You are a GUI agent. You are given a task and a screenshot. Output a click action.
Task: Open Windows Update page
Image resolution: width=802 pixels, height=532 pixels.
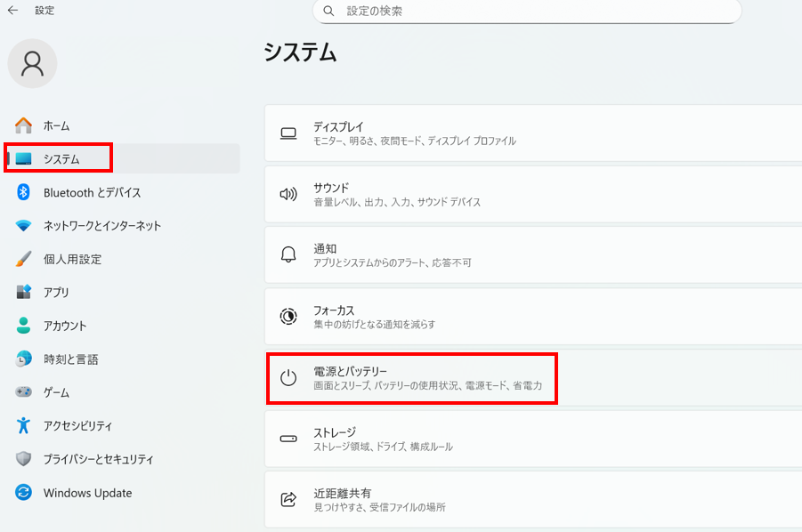coord(87,493)
